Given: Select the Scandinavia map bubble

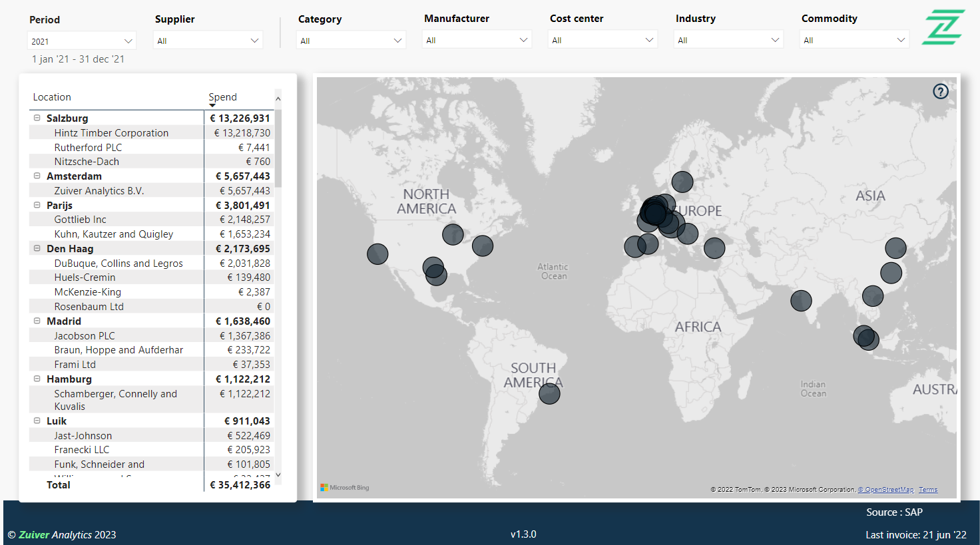Looking at the screenshot, I should point(682,182).
